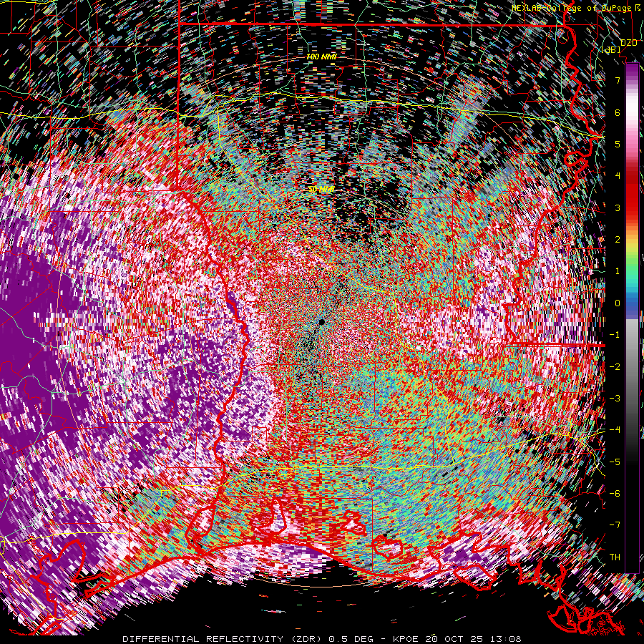Click the -6 dB scale label
The width and height of the screenshot is (644, 644).
pyautogui.click(x=615, y=494)
